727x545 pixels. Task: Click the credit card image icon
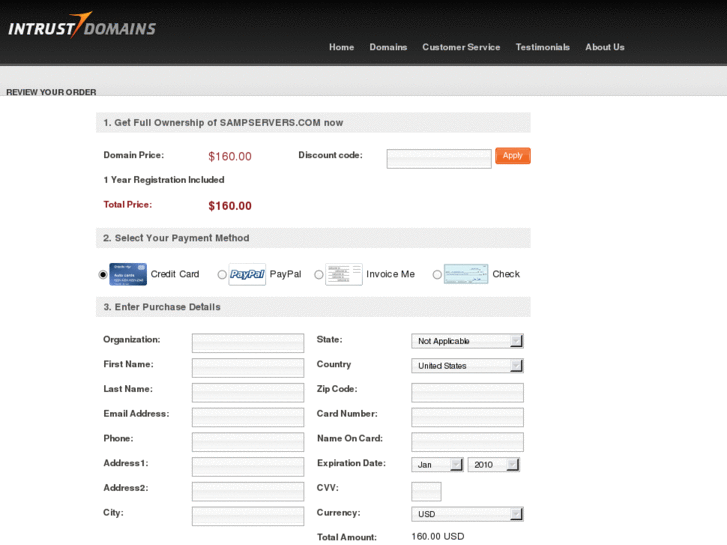coord(128,274)
